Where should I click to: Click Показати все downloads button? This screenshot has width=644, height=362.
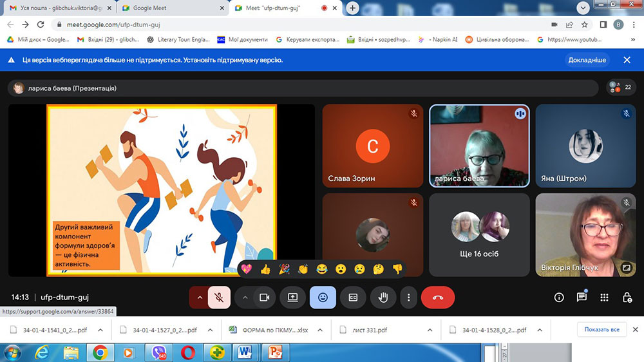[601, 330]
